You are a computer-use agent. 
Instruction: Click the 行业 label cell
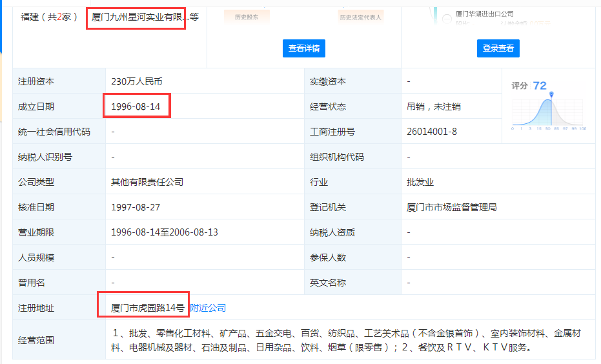pos(352,182)
